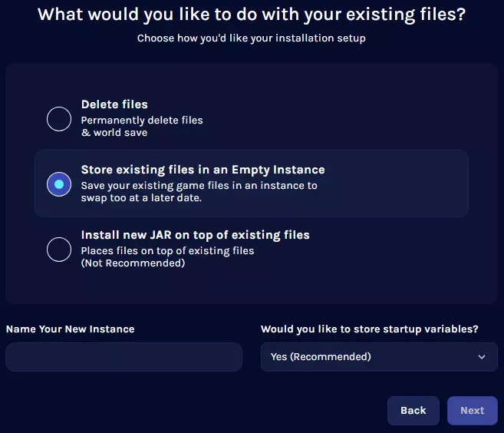The height and width of the screenshot is (433, 504).
Task: Go back with the Back button
Action: tap(413, 411)
